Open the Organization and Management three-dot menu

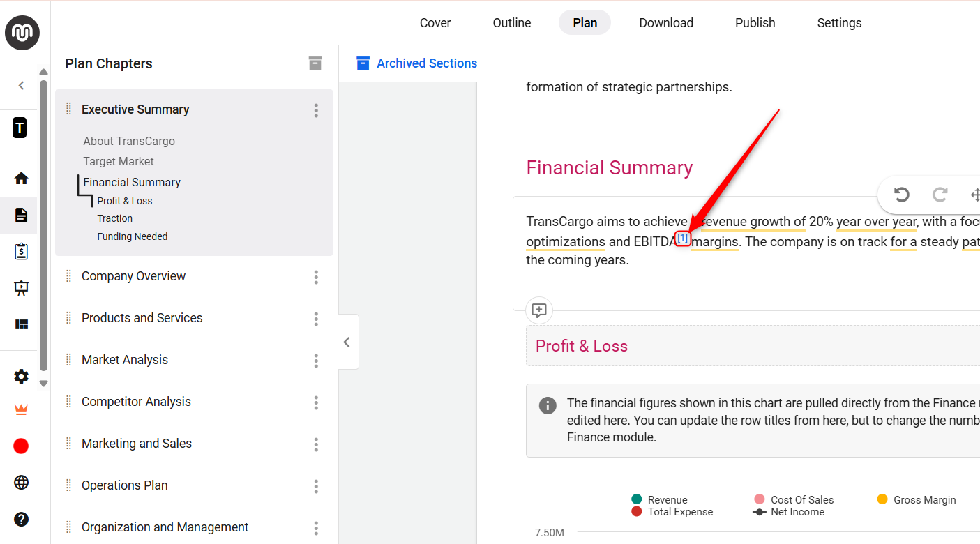pos(316,528)
